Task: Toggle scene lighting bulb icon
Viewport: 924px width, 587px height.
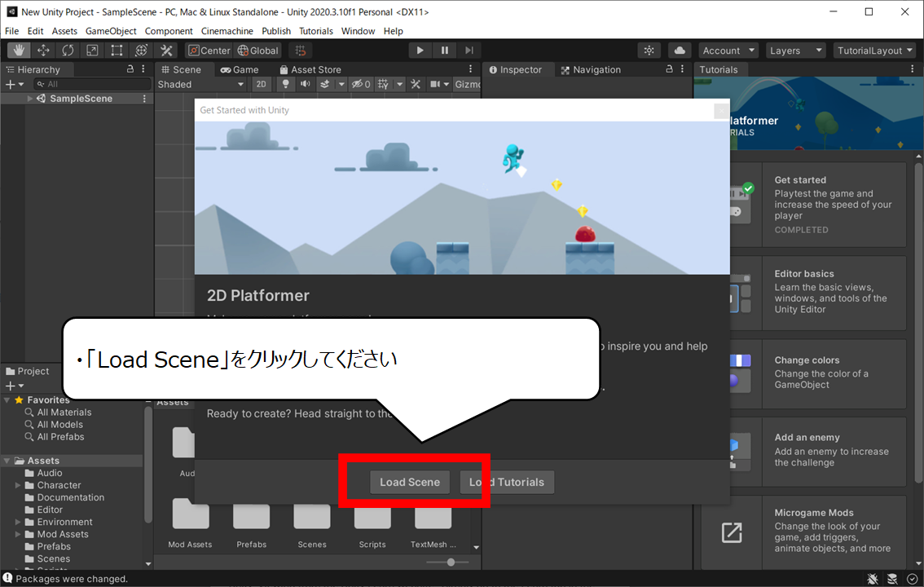Action: [286, 84]
